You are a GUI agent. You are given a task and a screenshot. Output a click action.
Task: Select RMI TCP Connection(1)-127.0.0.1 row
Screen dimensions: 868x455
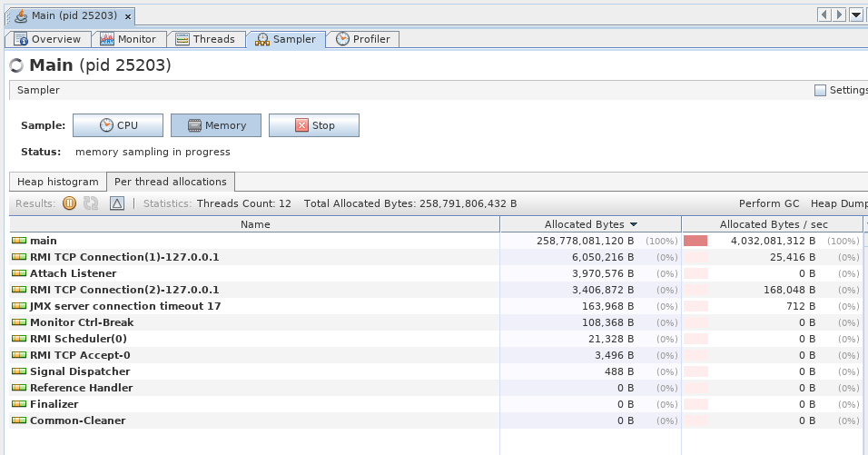435,257
